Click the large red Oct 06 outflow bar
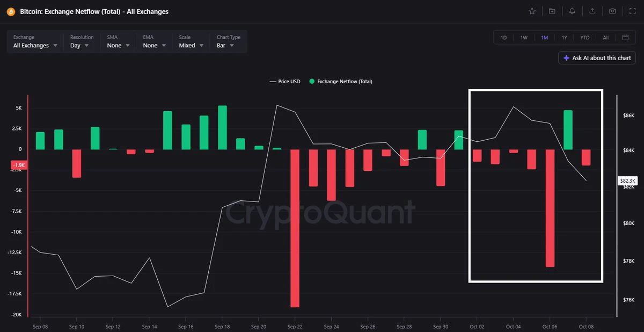Image resolution: width=644 pixels, height=332 pixels. click(550, 208)
